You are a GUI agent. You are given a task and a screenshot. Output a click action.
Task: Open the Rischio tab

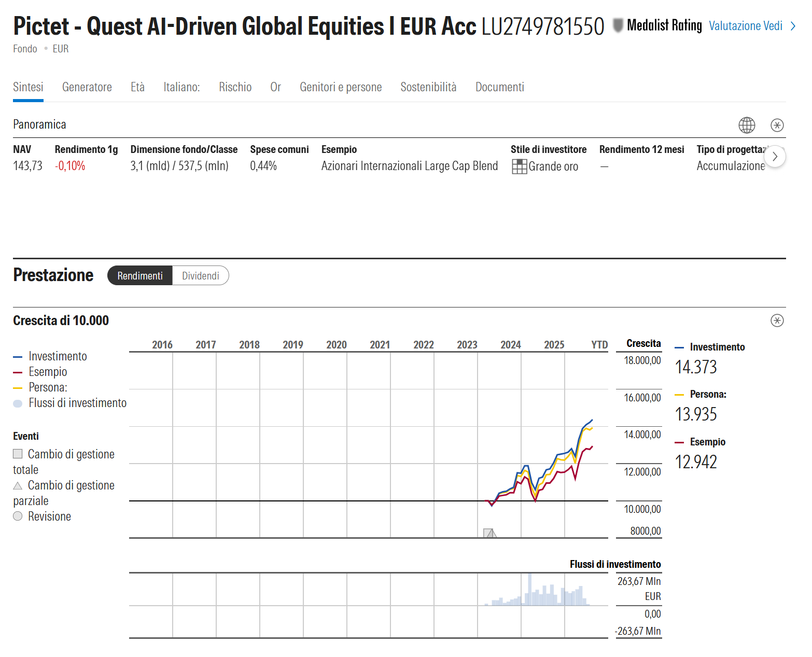click(x=235, y=87)
